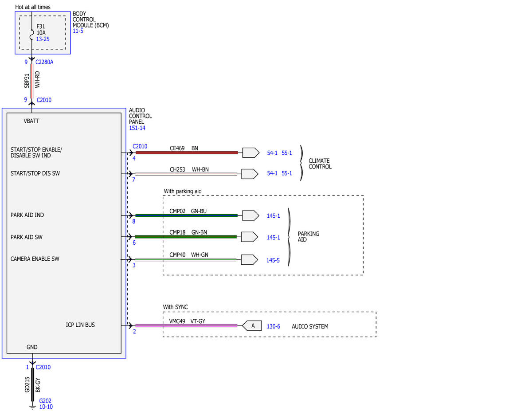532x411 pixels.
Task: Click the ground symbol below GD215
Action: [x=32, y=406]
